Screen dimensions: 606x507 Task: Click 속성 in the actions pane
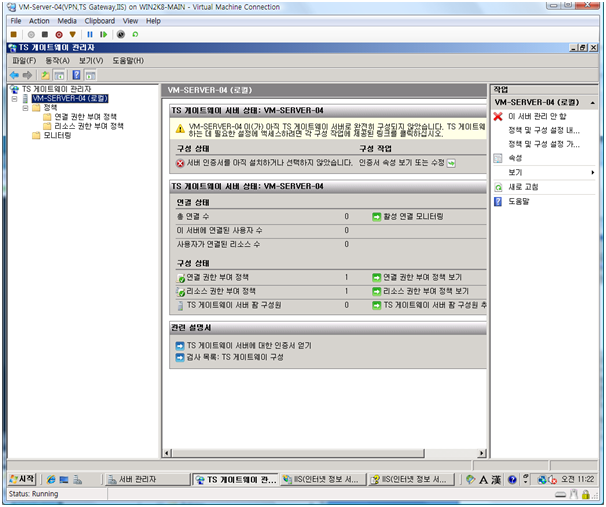coord(515,158)
